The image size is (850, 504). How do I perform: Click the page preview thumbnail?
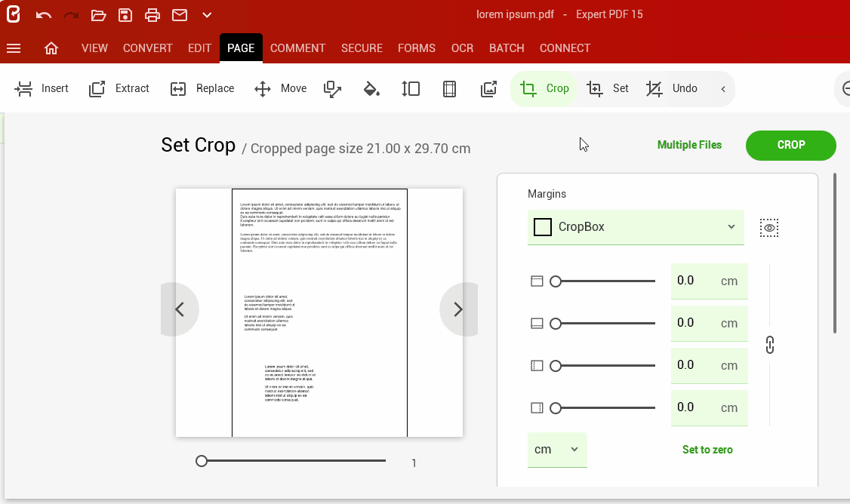click(x=319, y=312)
